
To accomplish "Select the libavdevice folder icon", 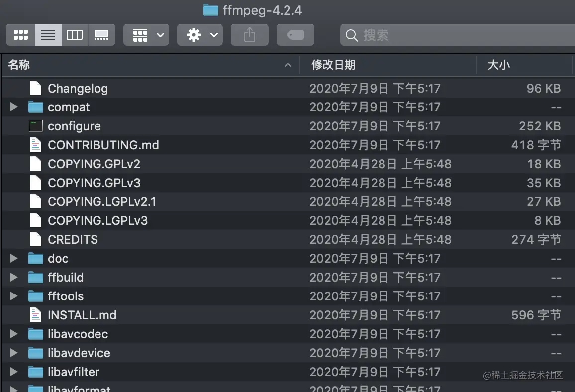I will point(36,353).
